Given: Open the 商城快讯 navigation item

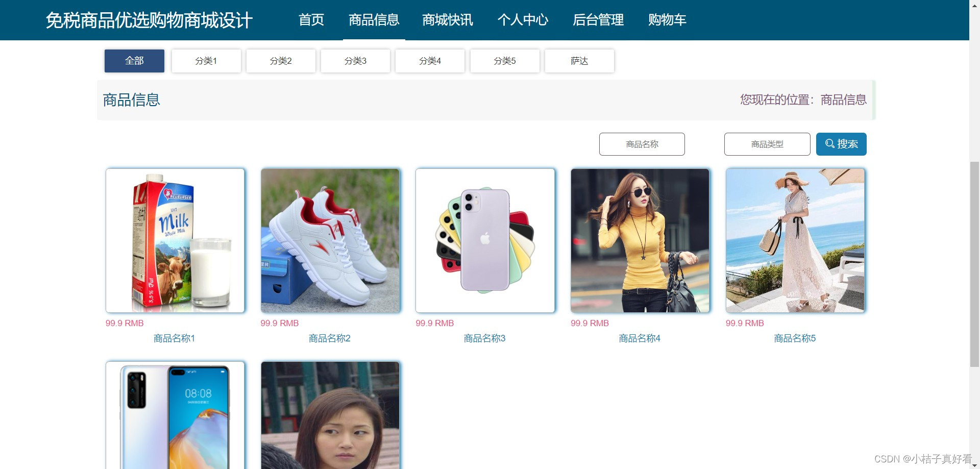Looking at the screenshot, I should pos(448,20).
